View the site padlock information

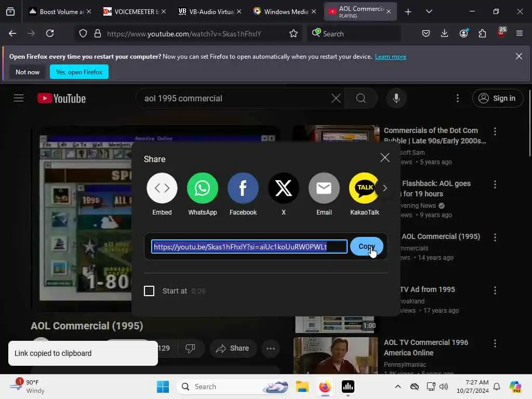click(98, 33)
